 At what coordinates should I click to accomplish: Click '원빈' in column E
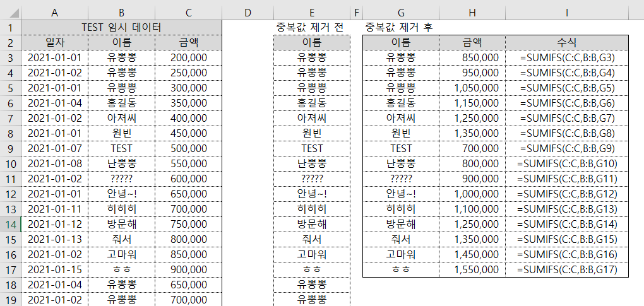point(312,133)
